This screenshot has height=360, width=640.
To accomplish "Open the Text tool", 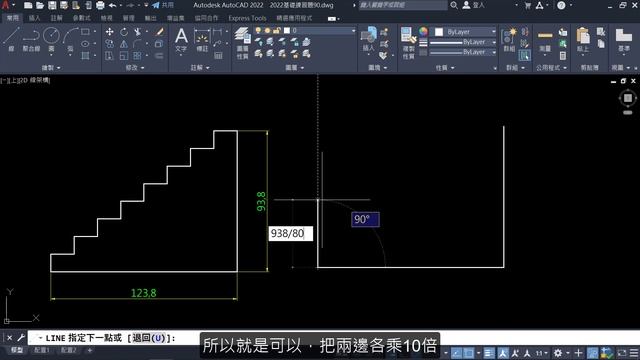I will (181, 40).
